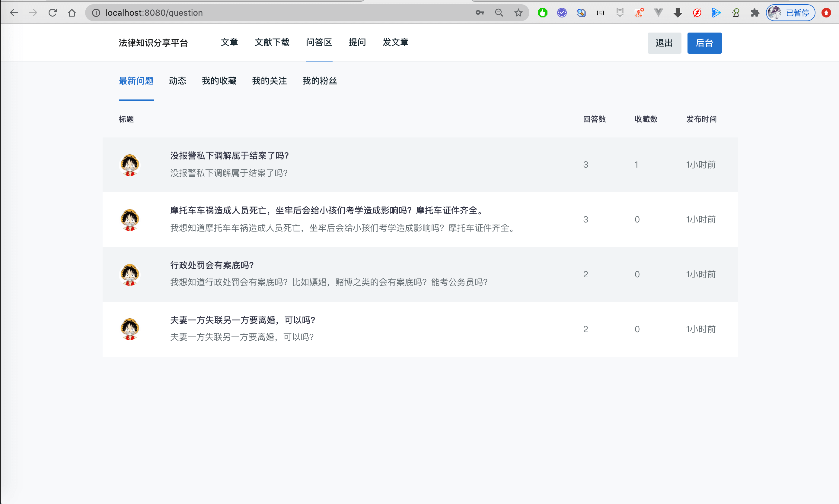Screen dimensions: 839x504
Task: Click the black download arrow extension icon
Action: (x=678, y=13)
